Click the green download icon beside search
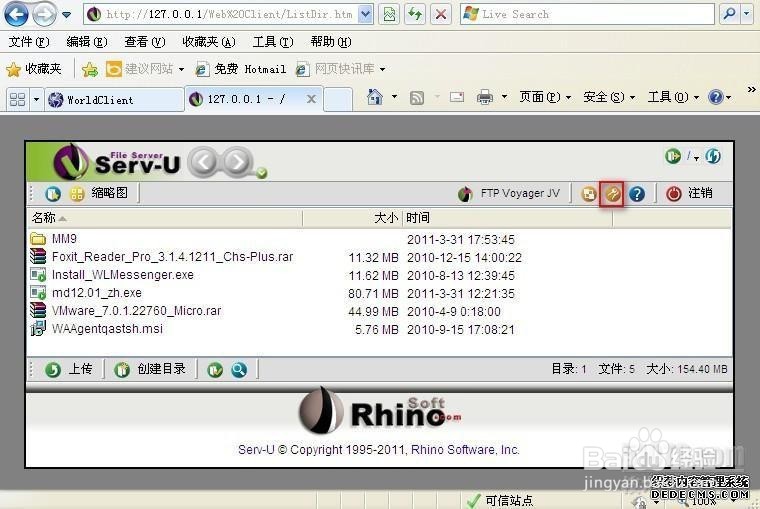This screenshot has height=509, width=760. coord(215,370)
